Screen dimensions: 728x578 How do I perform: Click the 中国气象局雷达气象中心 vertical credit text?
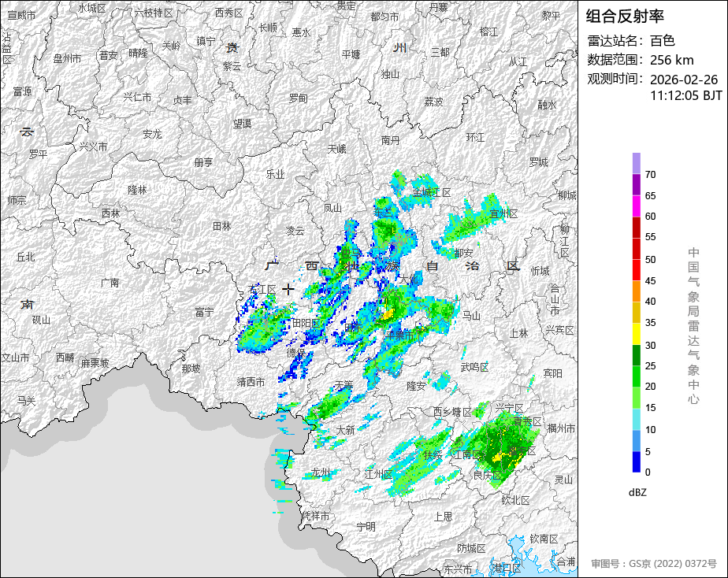(x=693, y=326)
